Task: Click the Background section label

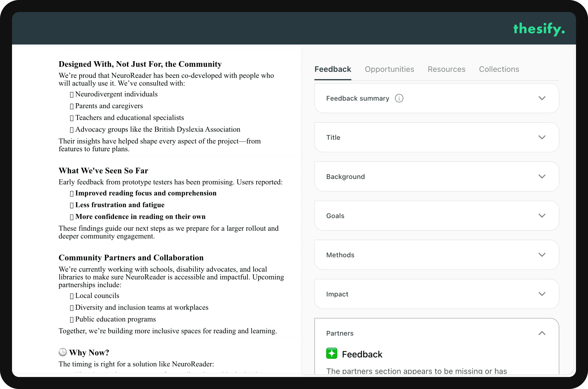Action: pos(345,177)
